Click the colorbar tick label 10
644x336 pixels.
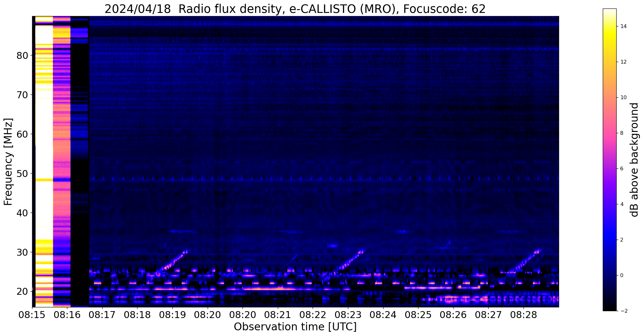tap(623, 98)
